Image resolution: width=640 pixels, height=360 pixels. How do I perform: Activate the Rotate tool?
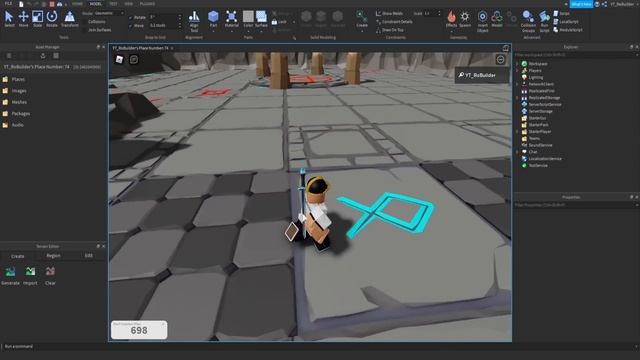[52, 19]
